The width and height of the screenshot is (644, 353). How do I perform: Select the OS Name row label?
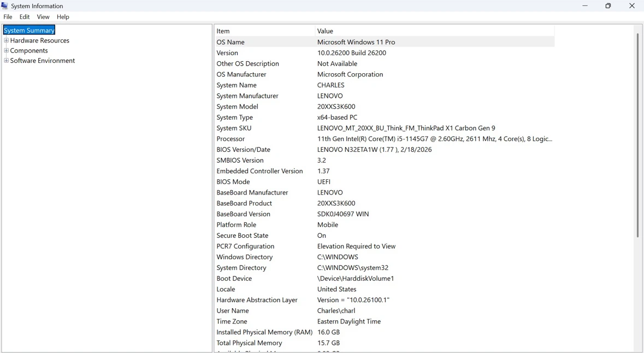[x=231, y=42]
